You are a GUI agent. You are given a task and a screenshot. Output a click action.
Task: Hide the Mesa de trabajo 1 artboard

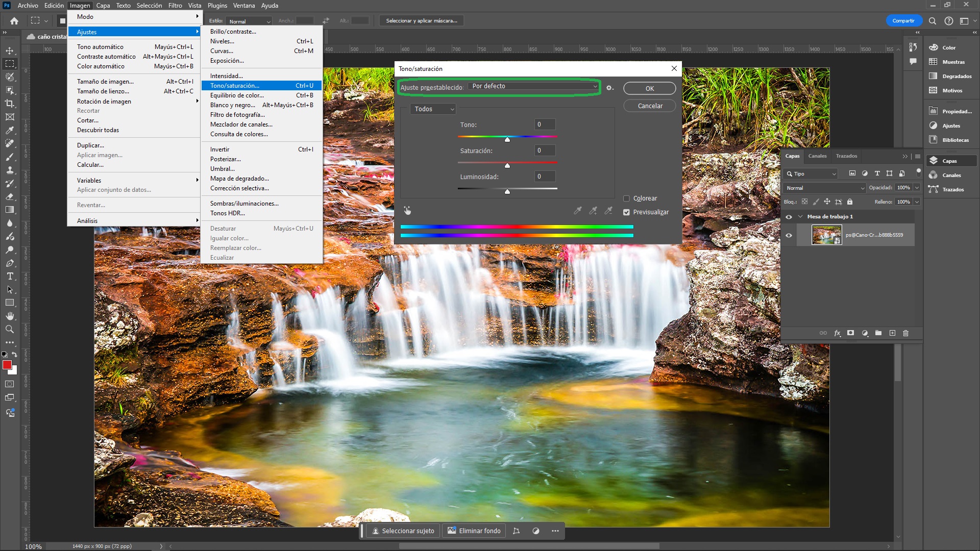click(789, 217)
